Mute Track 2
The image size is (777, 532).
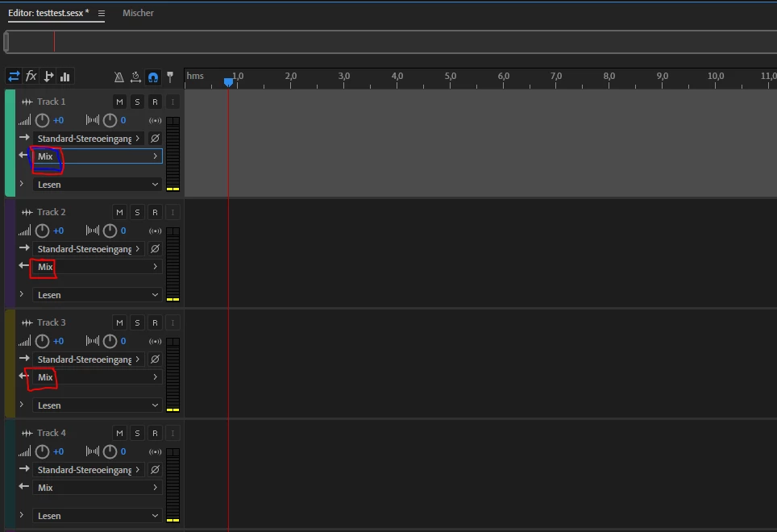[119, 213]
